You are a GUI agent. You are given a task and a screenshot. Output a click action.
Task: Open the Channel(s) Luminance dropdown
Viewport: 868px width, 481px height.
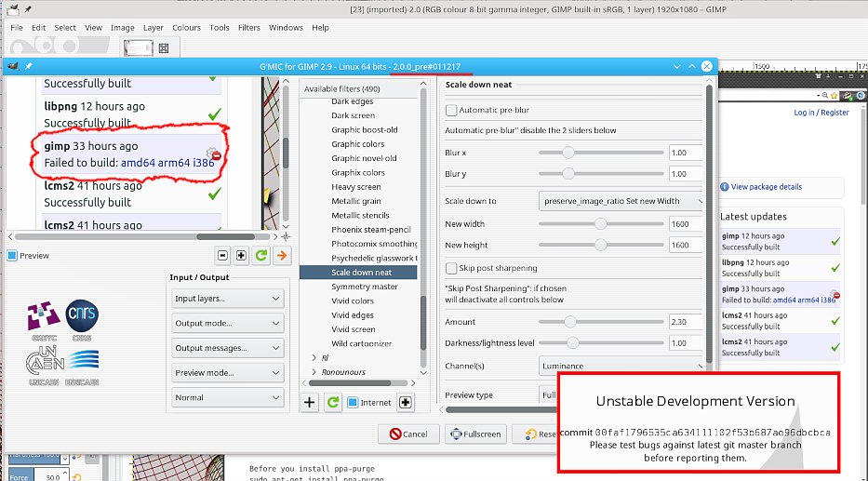[621, 366]
